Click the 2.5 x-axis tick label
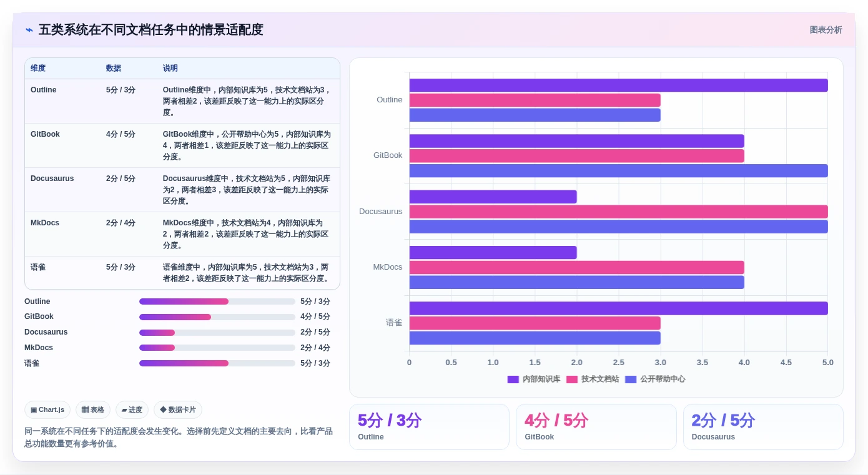Image resolution: width=868 pixels, height=475 pixels. 618,363
